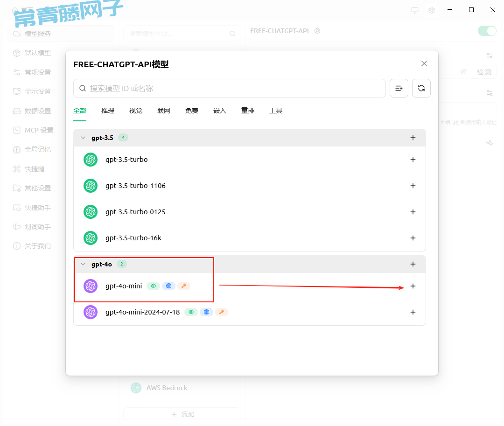Close the FREE-CHATGPT-API模型 dialog
The width and height of the screenshot is (504, 426).
pyautogui.click(x=424, y=63)
